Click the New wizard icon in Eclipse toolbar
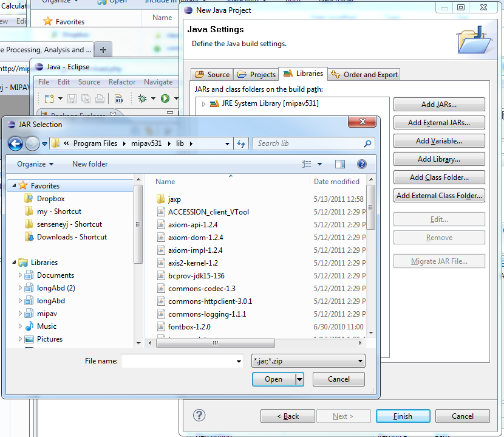 (49, 98)
